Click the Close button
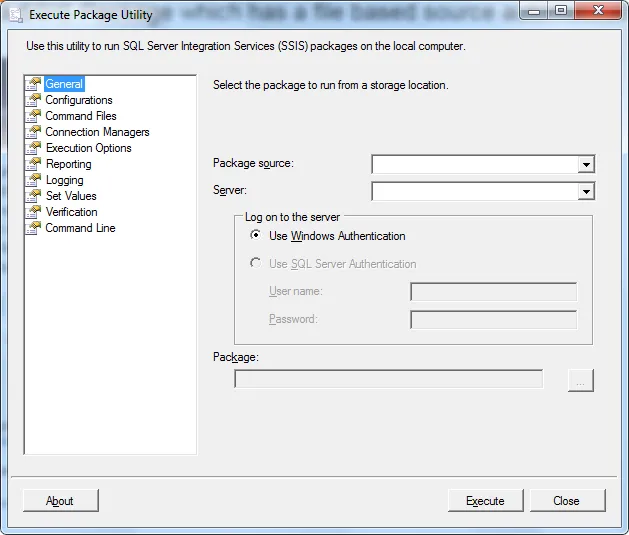The height and width of the screenshot is (535, 629). tap(567, 501)
